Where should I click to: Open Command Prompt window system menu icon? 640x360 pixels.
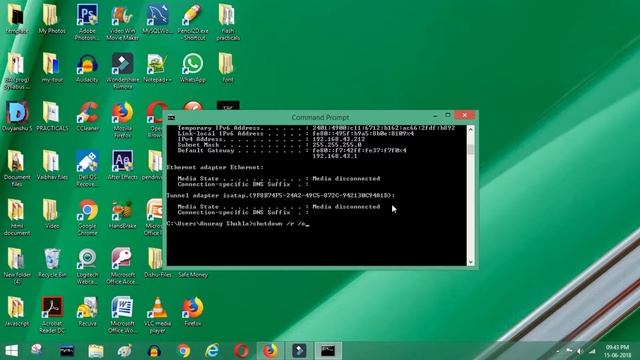[172, 118]
